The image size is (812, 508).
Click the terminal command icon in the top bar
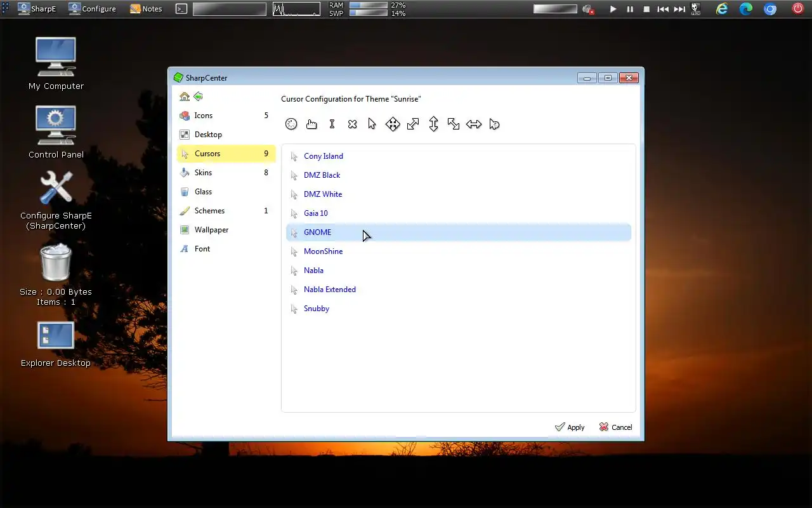pos(181,9)
